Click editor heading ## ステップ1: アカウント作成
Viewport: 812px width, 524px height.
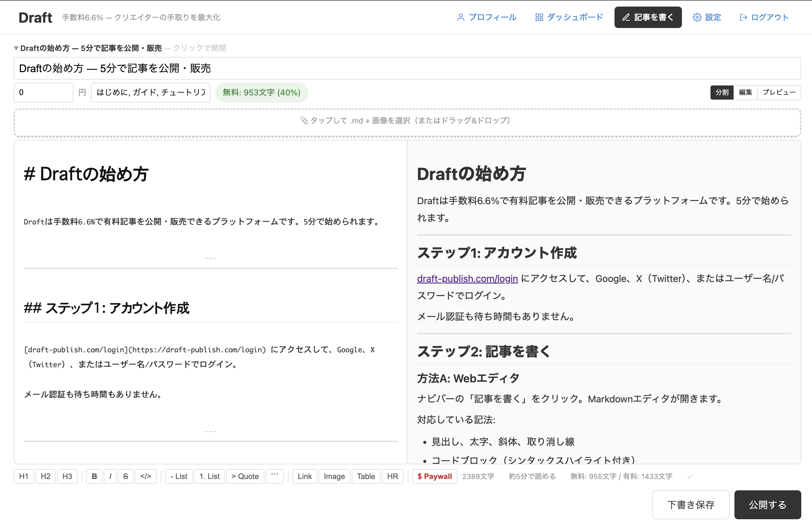pyautogui.click(x=106, y=308)
